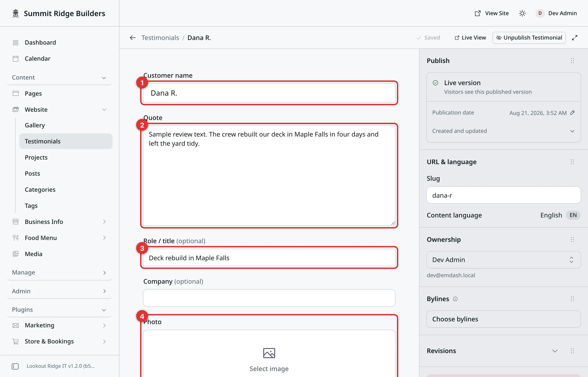Click the Select image photo icon

(269, 353)
